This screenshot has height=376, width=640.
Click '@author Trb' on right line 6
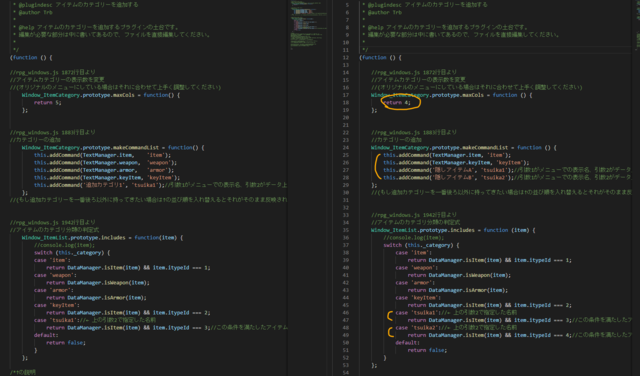click(x=384, y=12)
